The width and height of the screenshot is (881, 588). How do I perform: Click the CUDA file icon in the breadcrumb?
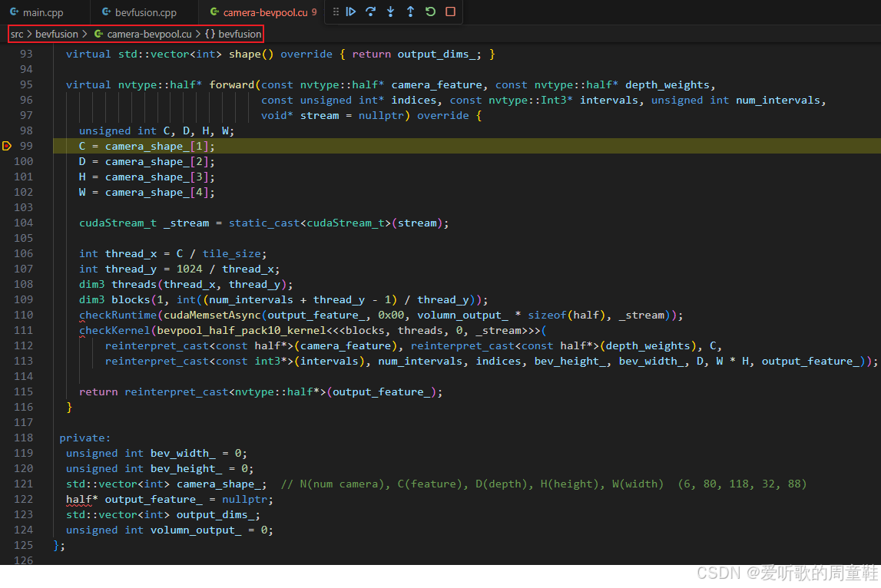(98, 34)
